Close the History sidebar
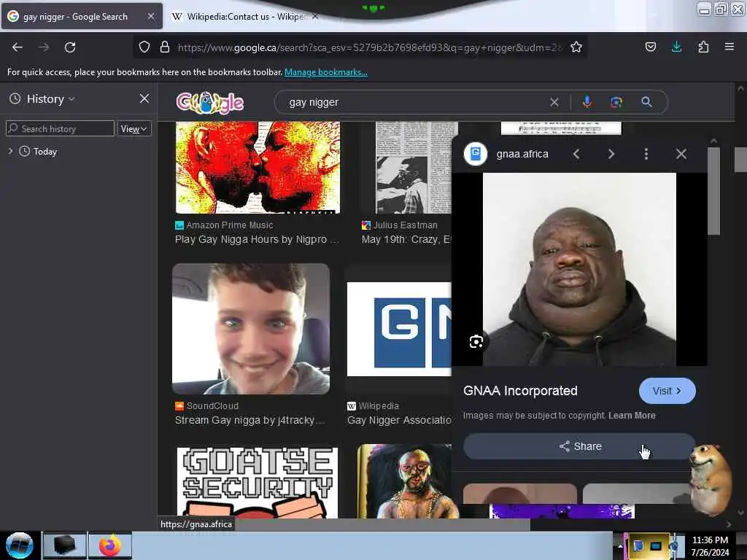 pyautogui.click(x=144, y=98)
